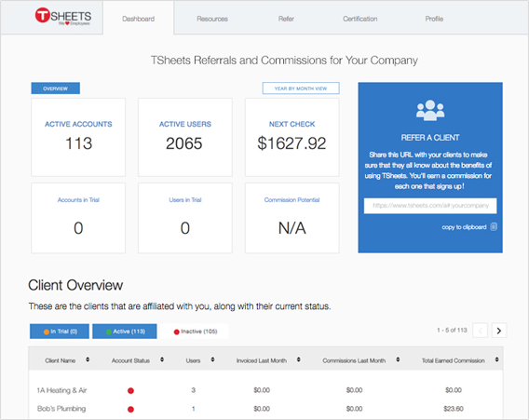Click the TSheets logo
Image resolution: width=529 pixels, height=420 pixels.
tap(63, 16)
